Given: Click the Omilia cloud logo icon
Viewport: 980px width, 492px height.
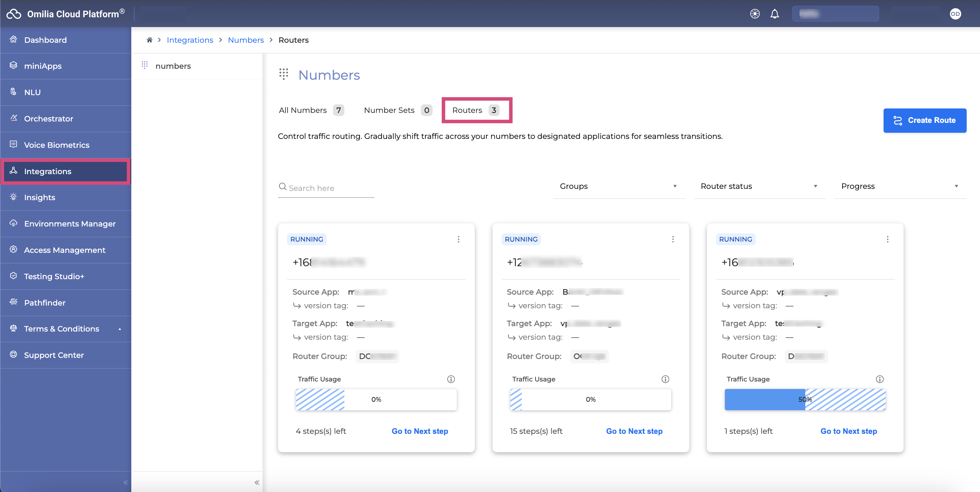Looking at the screenshot, I should (14, 14).
